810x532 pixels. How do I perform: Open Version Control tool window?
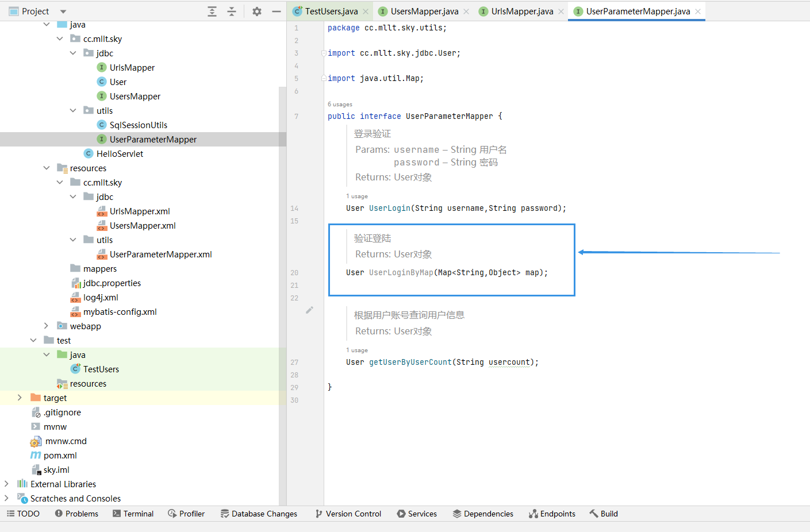pos(348,514)
